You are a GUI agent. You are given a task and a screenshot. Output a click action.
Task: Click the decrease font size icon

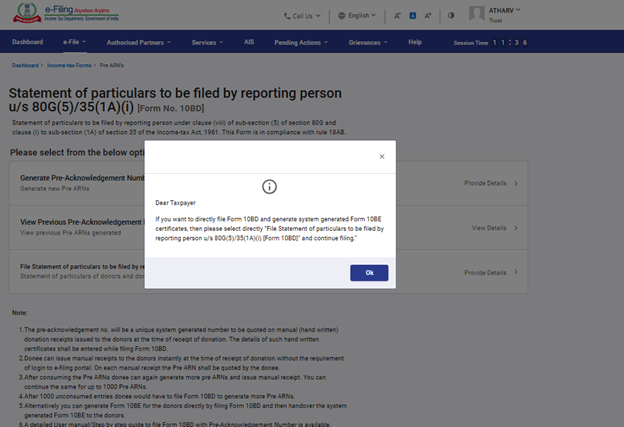click(397, 16)
